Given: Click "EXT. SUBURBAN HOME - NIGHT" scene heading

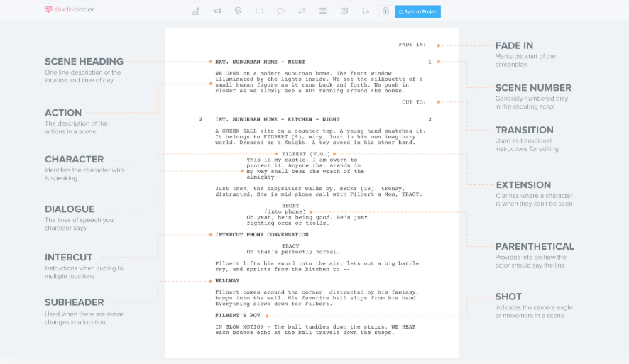Looking at the screenshot, I should click(261, 62).
